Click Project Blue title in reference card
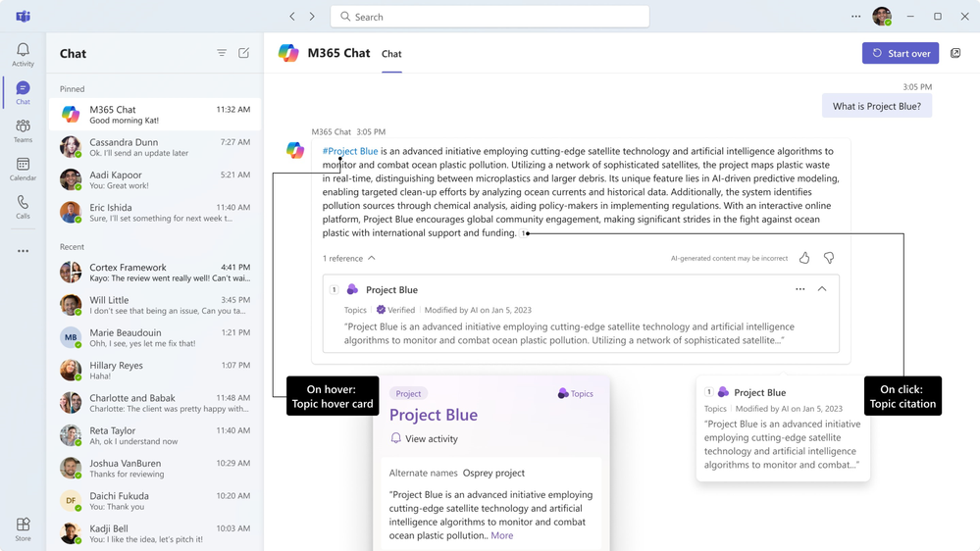Viewport: 980px width, 551px height. tap(391, 290)
